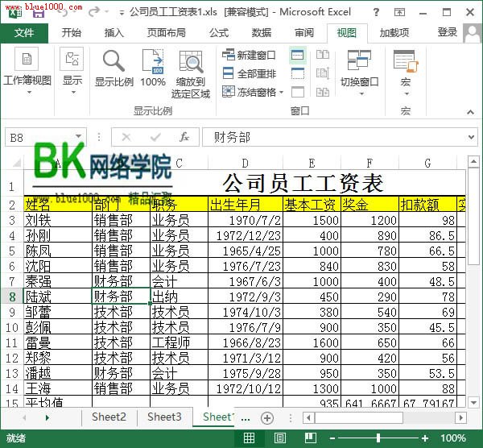The height and width of the screenshot is (448, 483).
Task: Open the Customize Quick Access Toolbar dropdown
Action: pos(122,13)
